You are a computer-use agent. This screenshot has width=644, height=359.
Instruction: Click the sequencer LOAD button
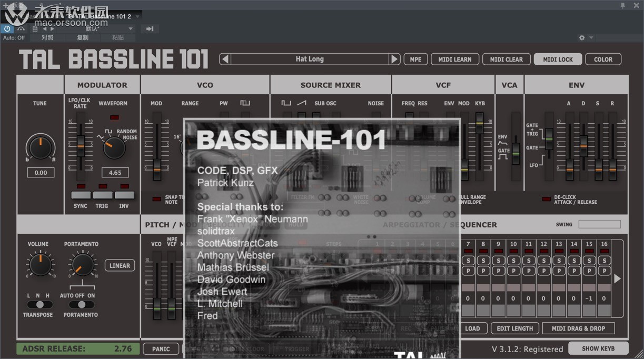point(472,328)
